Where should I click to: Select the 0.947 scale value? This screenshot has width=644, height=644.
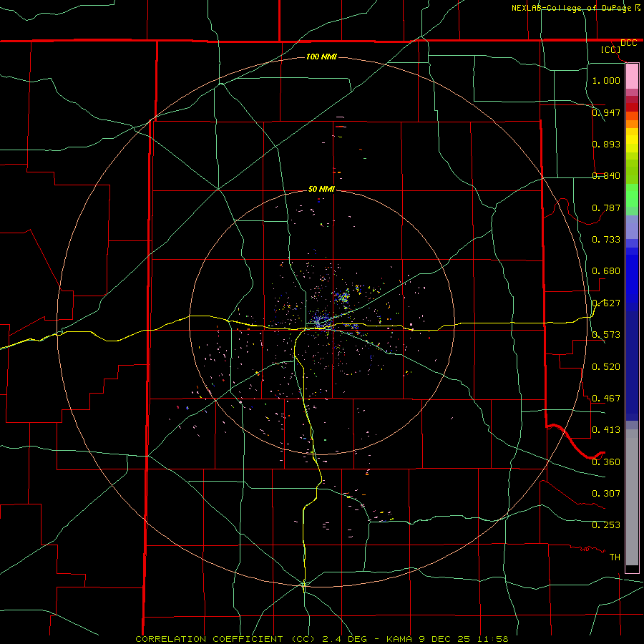click(606, 112)
